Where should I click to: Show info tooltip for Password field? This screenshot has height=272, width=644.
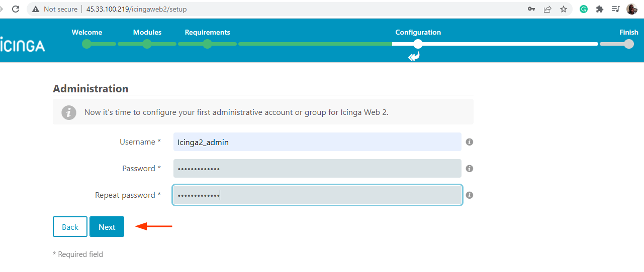470,169
